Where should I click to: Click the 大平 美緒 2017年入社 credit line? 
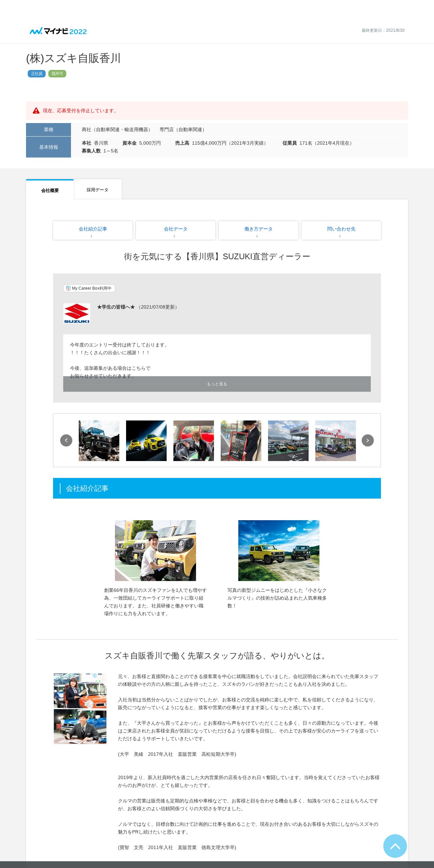pyautogui.click(x=177, y=754)
